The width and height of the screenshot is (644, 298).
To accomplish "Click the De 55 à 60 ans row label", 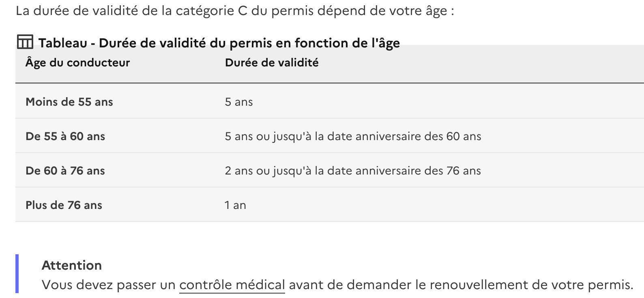I will click(x=65, y=136).
